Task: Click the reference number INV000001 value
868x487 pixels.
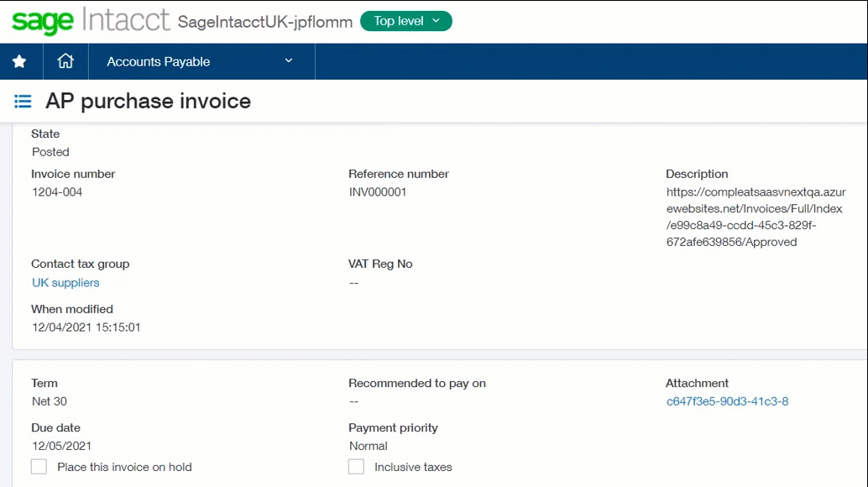Action: pos(378,192)
